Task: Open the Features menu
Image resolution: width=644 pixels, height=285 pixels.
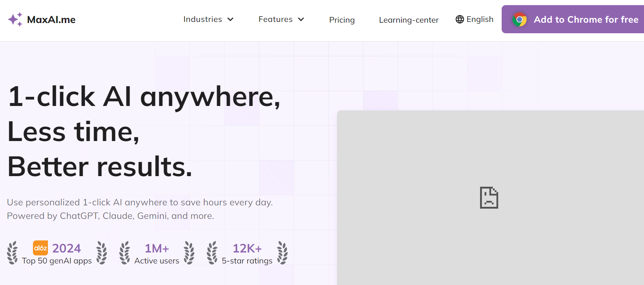Action: point(275,19)
